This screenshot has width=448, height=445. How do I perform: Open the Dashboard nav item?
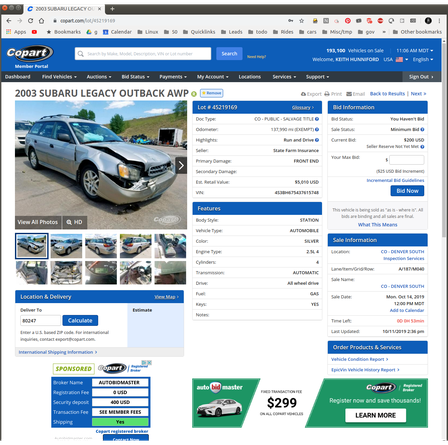[x=18, y=77]
